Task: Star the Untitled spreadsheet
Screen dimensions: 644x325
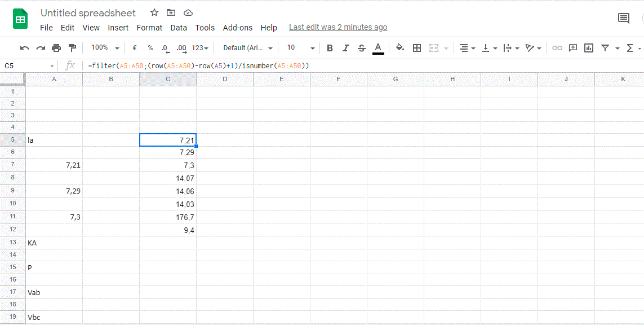Action: [154, 13]
